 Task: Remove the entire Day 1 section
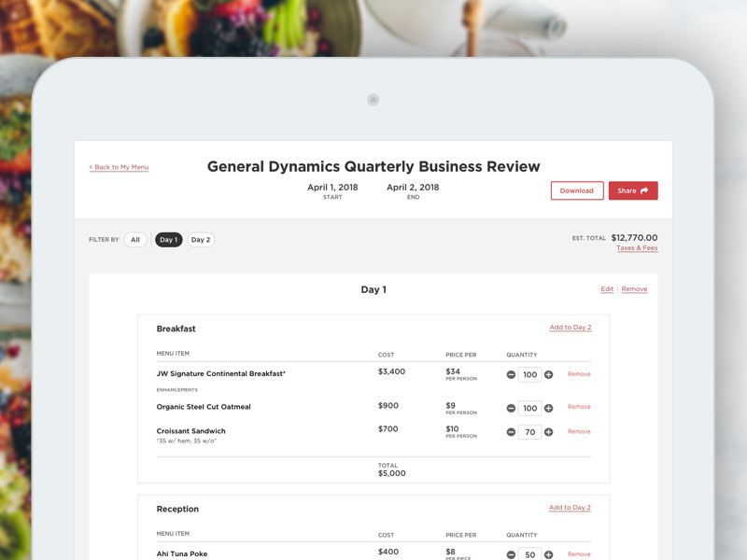(634, 289)
